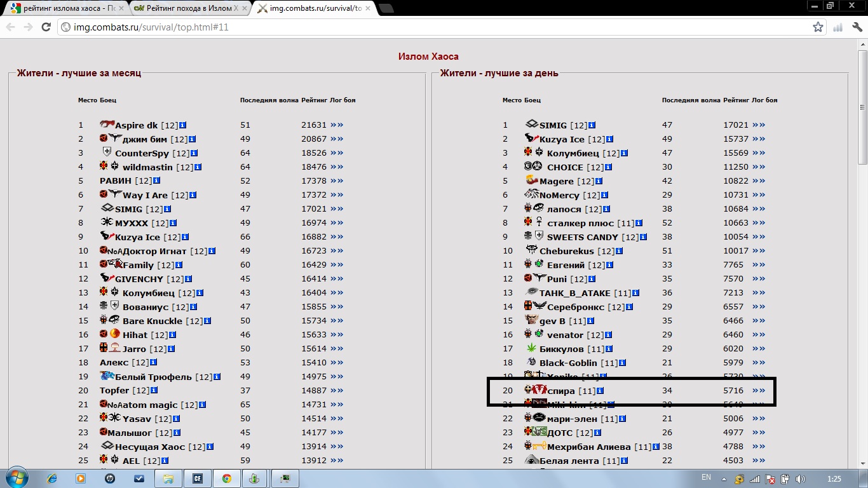
Task: Click info icon beside спира
Action: (x=600, y=391)
